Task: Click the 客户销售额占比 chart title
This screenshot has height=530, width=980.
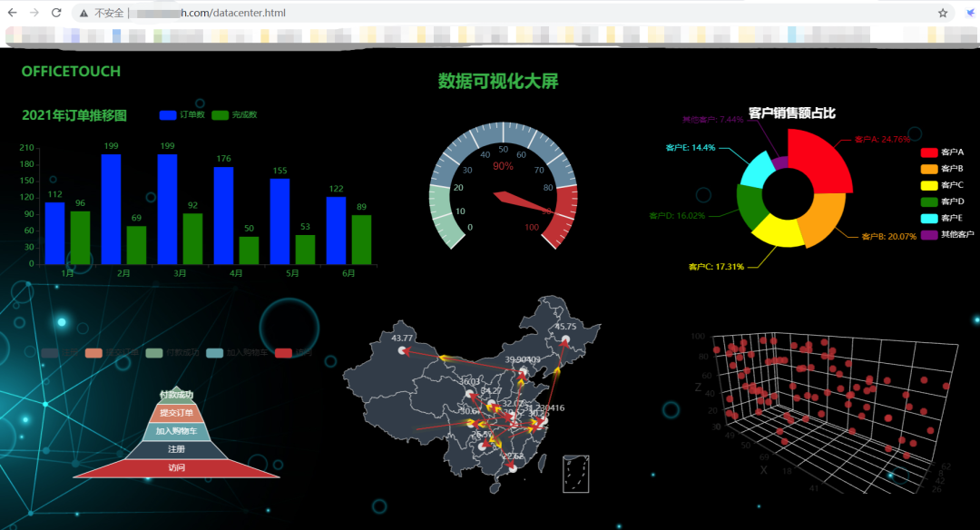Action: [792, 113]
